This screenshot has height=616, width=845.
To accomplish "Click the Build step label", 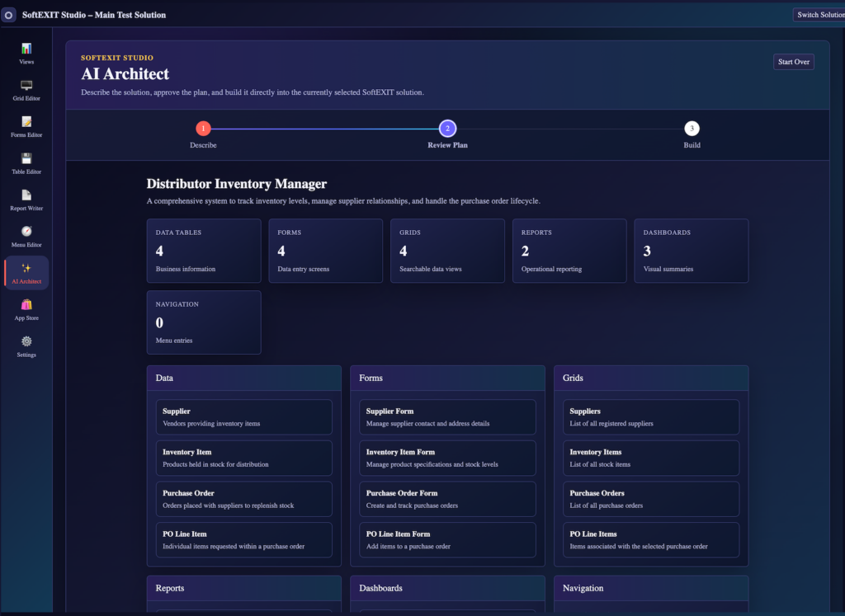I will tap(692, 145).
